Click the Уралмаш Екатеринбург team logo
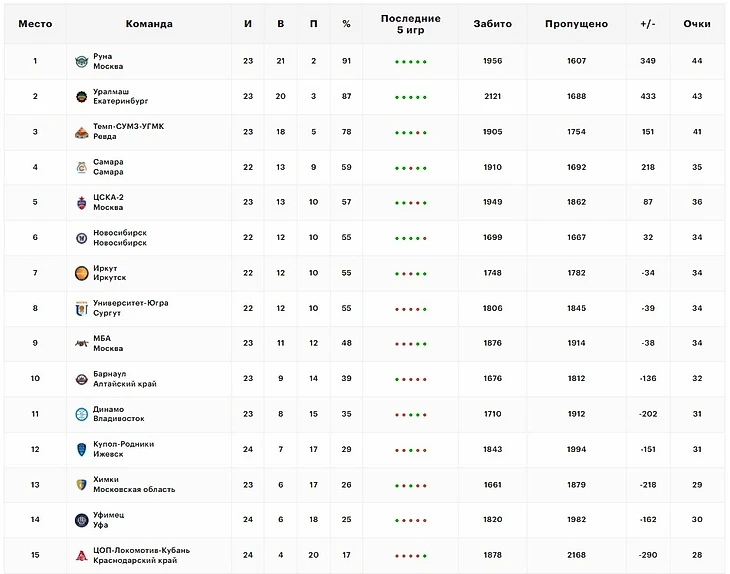730x574 pixels. (81, 97)
